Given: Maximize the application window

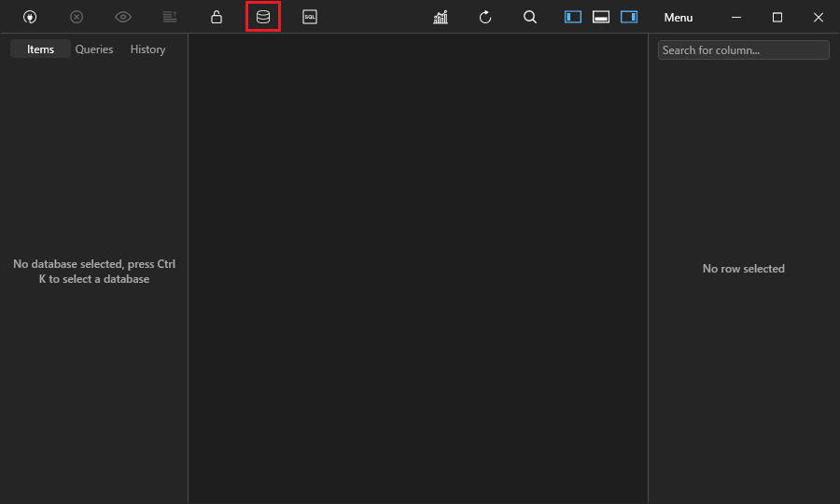Looking at the screenshot, I should pos(777,17).
